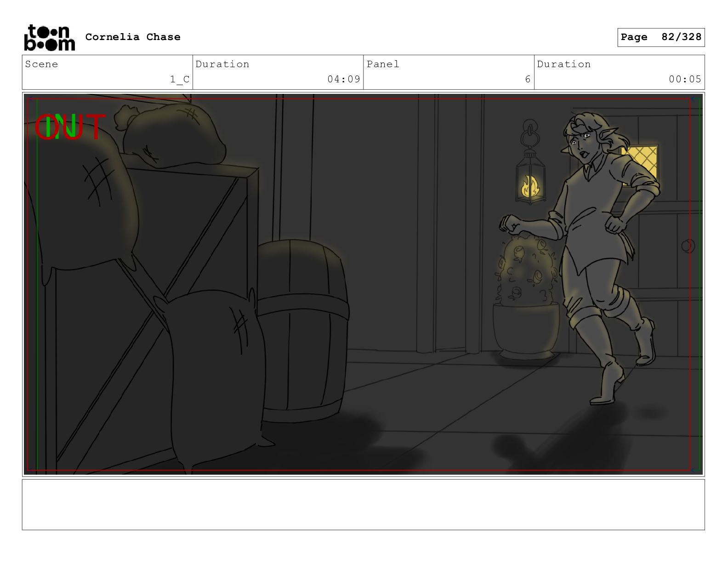Screen dimensions: 728x563
Task: Click the panel duration '00:05'
Action: pyautogui.click(x=685, y=79)
